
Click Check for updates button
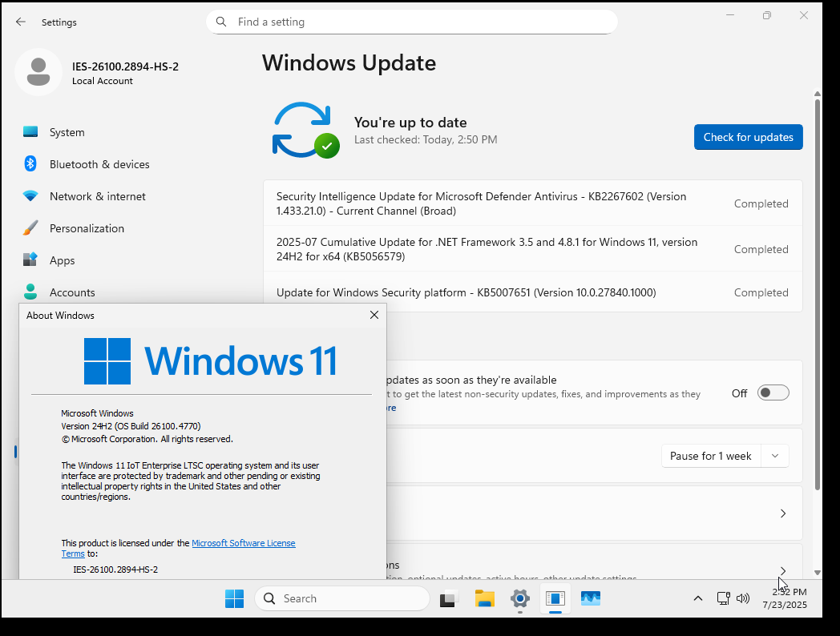coord(749,137)
